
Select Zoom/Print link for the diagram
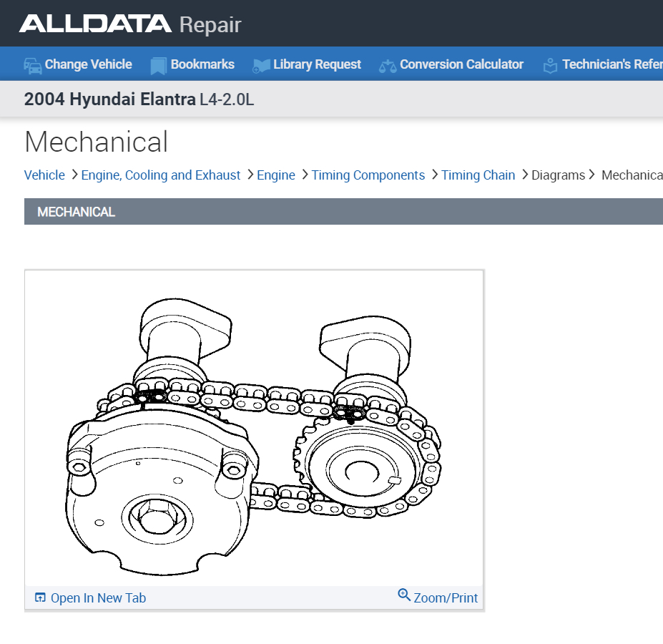446,598
